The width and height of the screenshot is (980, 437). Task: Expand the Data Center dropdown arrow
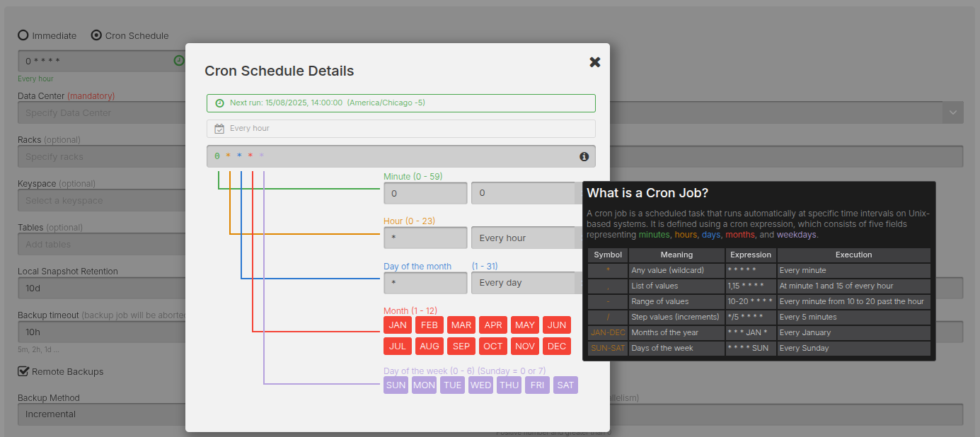(952, 112)
